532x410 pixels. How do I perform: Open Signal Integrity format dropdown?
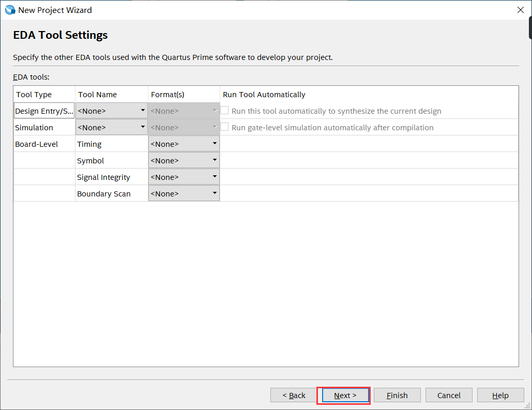184,177
